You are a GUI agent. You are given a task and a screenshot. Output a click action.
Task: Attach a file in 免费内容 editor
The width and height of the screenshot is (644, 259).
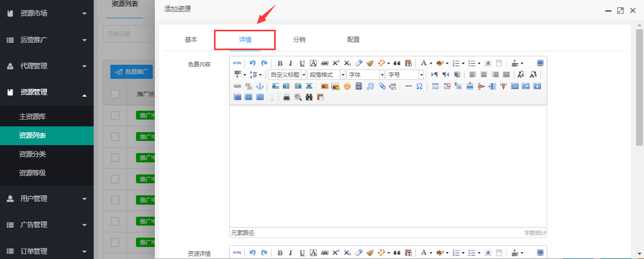(382, 86)
